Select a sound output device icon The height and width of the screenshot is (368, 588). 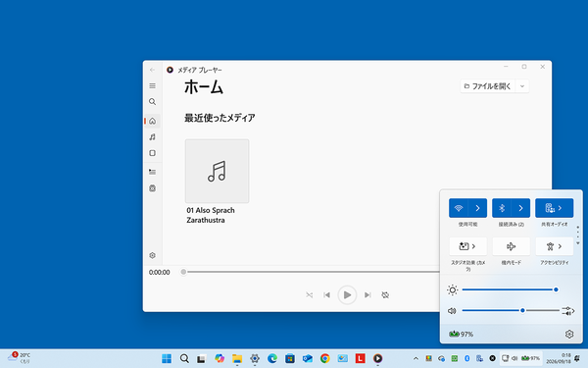click(568, 311)
